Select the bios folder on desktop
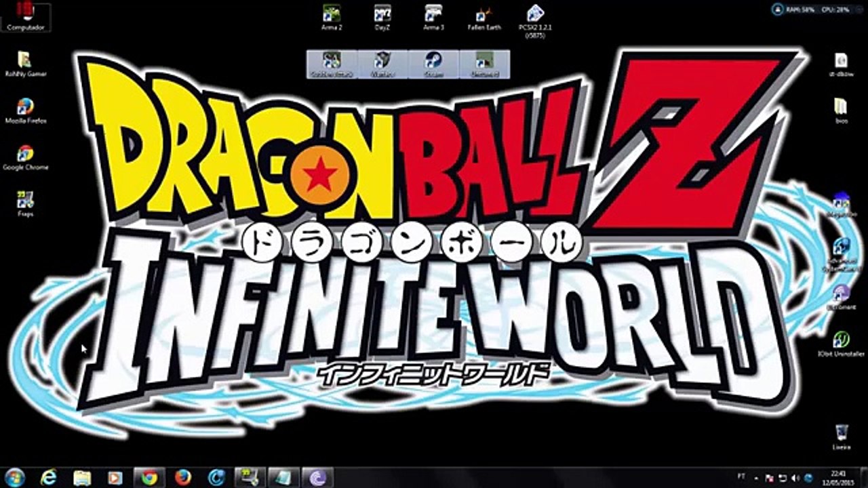Image resolution: width=868 pixels, height=488 pixels. click(x=841, y=110)
